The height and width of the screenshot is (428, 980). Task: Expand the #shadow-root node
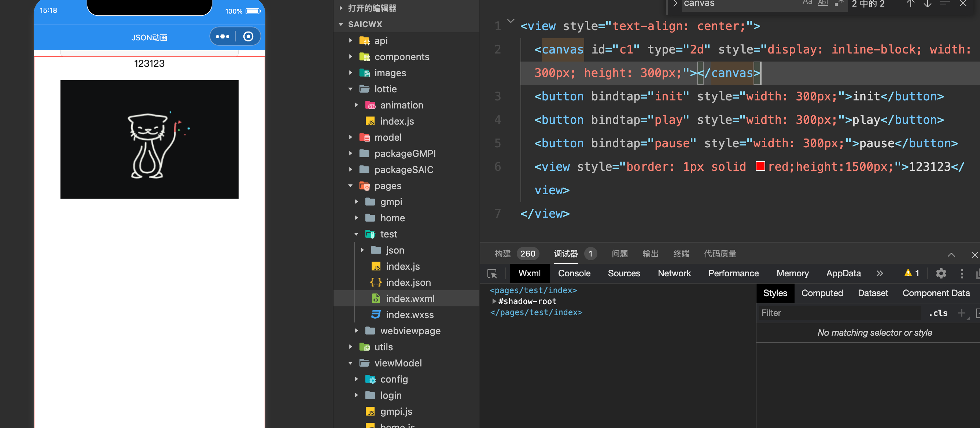494,301
